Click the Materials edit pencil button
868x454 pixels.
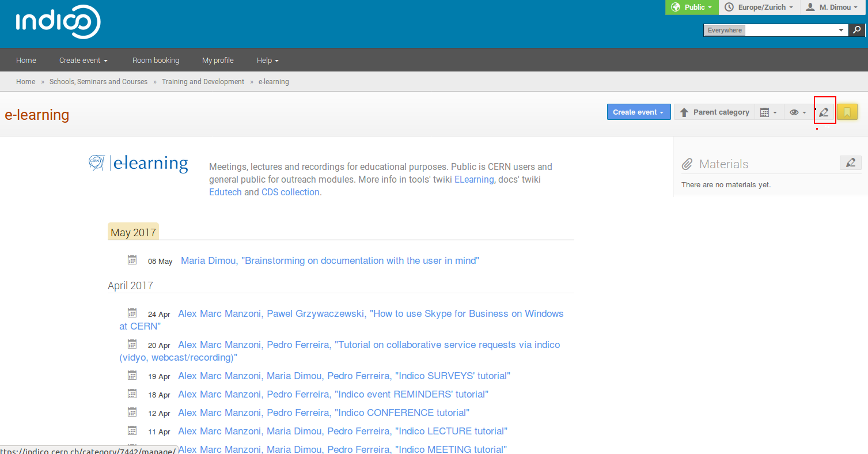tap(851, 163)
